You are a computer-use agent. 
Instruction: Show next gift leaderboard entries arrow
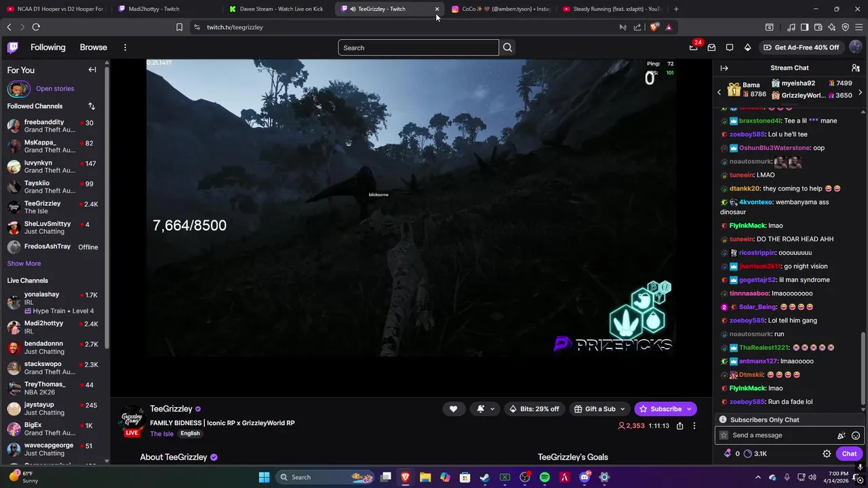point(861,92)
